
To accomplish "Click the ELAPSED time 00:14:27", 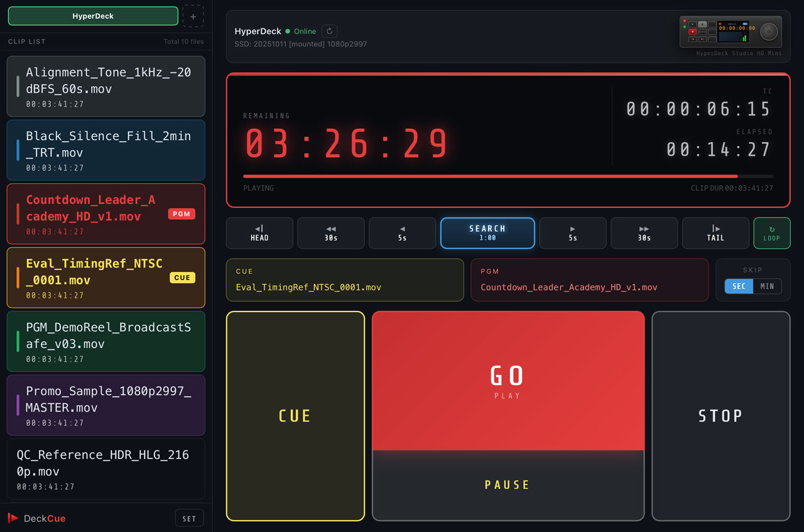I will point(719,149).
